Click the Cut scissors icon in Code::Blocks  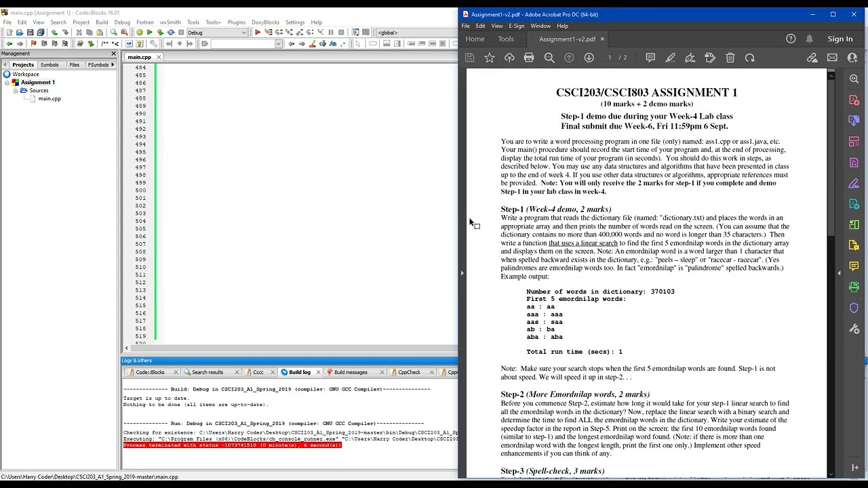pyautogui.click(x=79, y=33)
